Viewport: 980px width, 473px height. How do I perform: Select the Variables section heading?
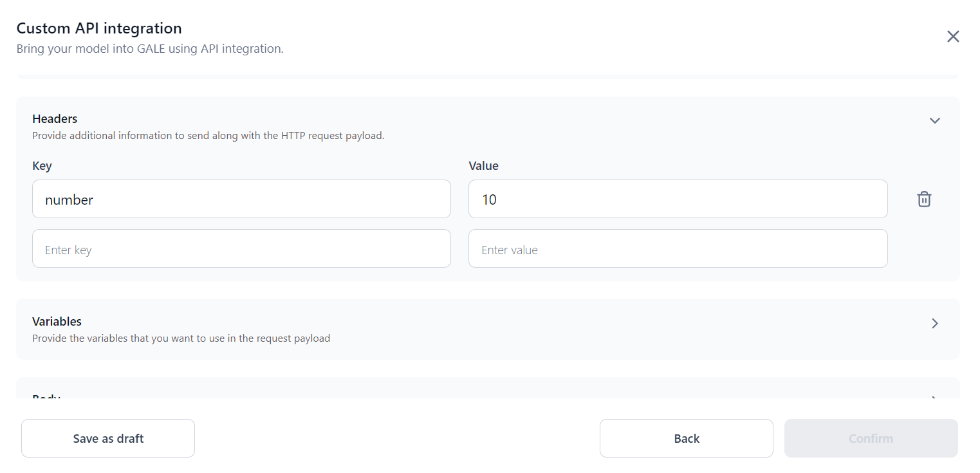click(x=57, y=321)
